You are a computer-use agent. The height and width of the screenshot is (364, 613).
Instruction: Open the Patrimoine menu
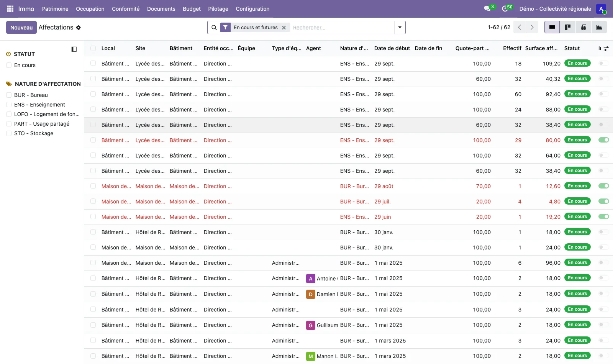55,9
